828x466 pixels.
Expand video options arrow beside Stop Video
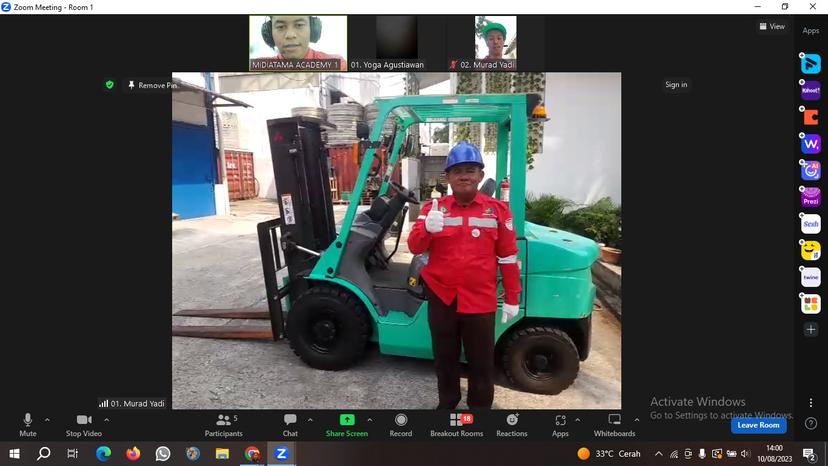click(107, 420)
